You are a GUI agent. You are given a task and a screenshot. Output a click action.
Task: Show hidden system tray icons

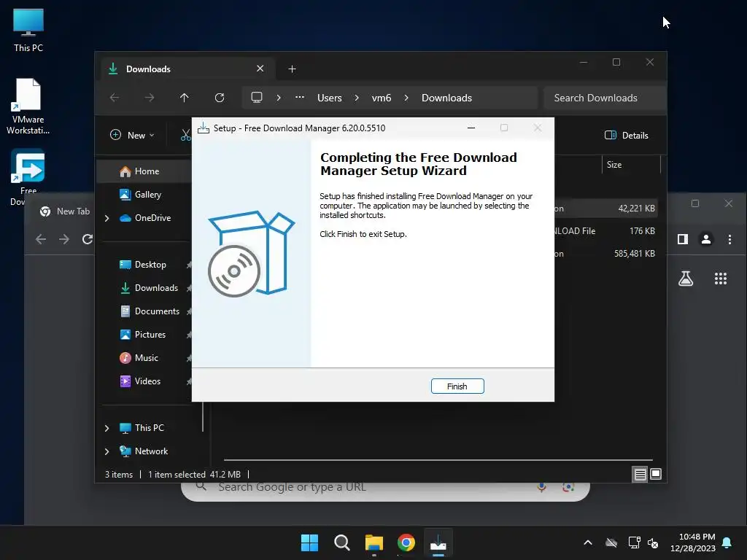[x=588, y=542]
